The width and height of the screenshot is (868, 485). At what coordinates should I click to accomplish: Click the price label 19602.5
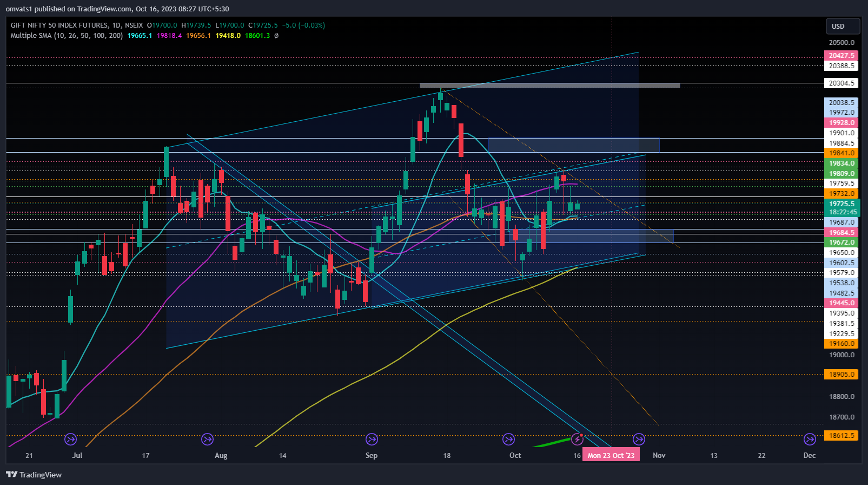(842, 263)
